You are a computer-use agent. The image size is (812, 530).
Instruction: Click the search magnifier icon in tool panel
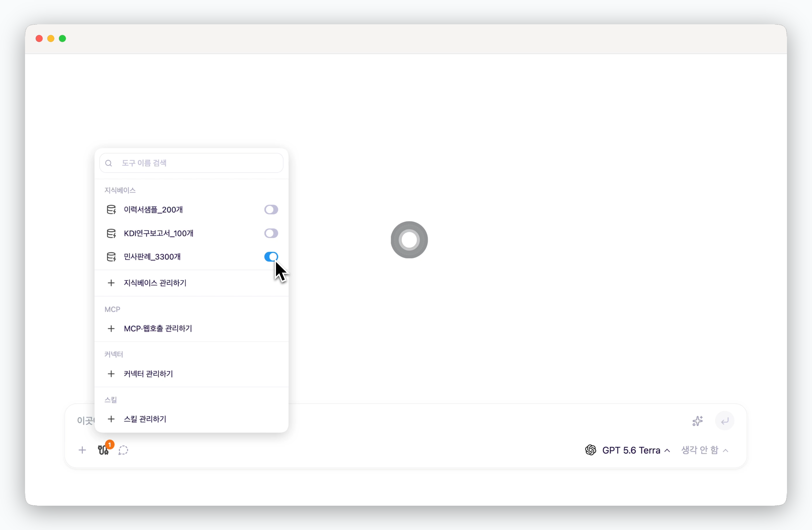click(x=108, y=163)
